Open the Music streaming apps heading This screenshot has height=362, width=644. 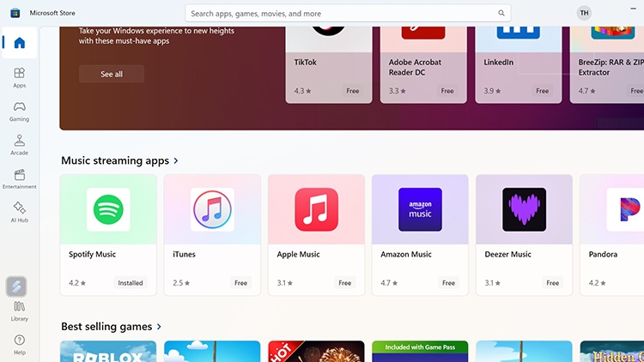[115, 160]
